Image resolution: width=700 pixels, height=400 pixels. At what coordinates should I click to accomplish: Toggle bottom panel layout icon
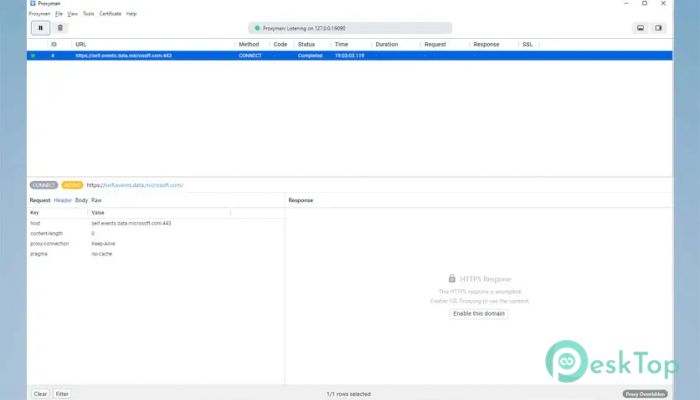[641, 28]
